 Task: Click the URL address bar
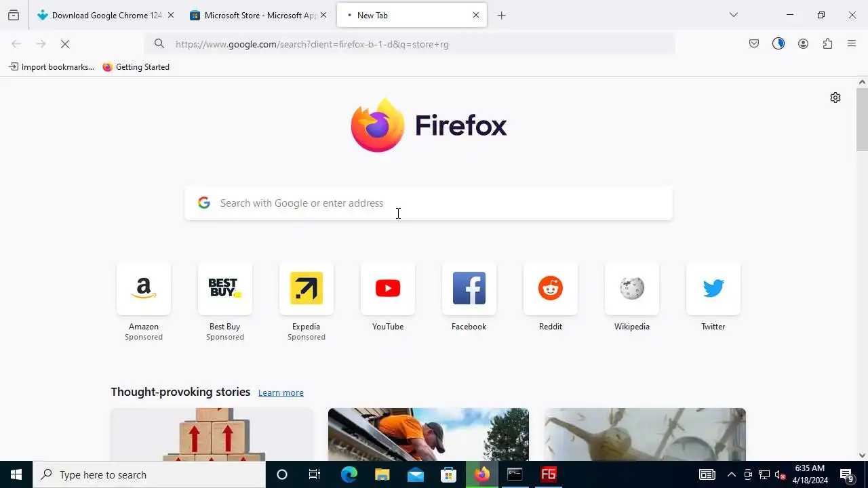click(410, 44)
